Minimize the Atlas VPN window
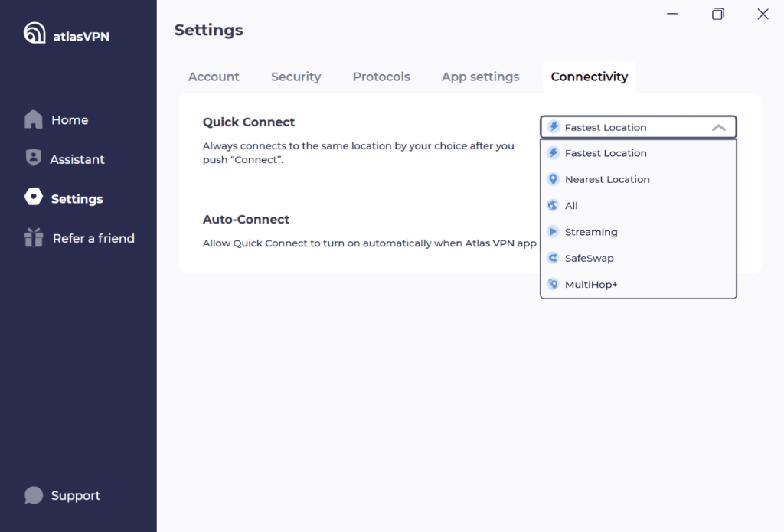Viewport: 784px width, 532px height. (672, 14)
